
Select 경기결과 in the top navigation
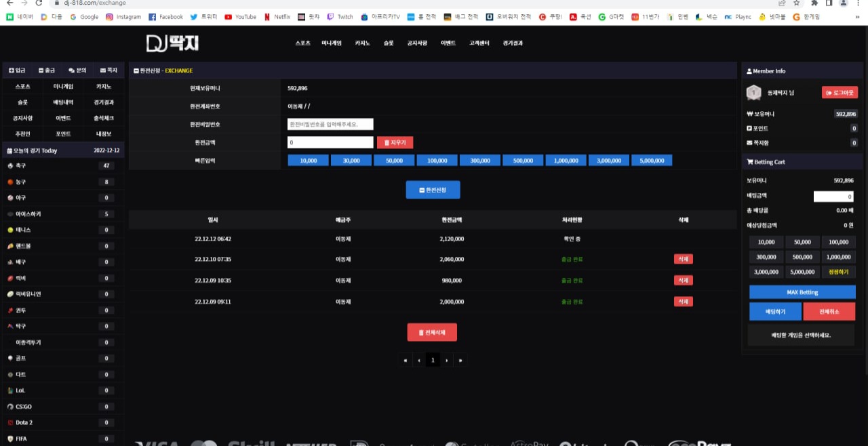pos(513,43)
